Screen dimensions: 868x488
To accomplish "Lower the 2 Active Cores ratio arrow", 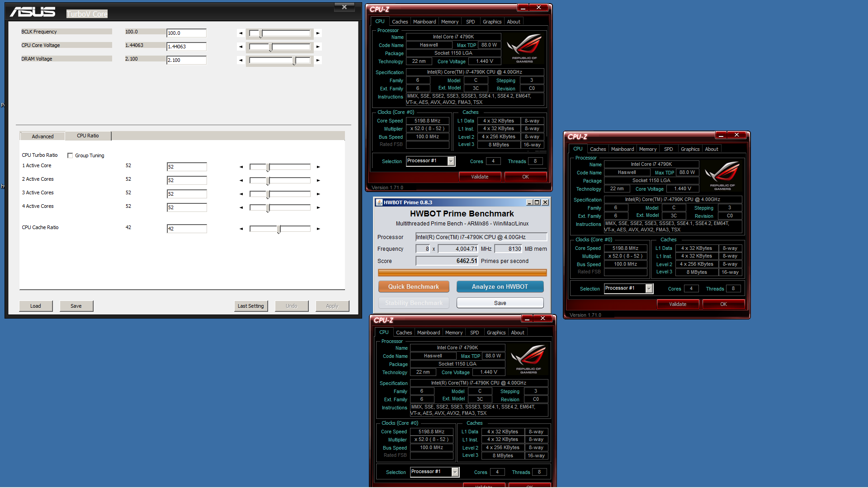I will [x=241, y=180].
